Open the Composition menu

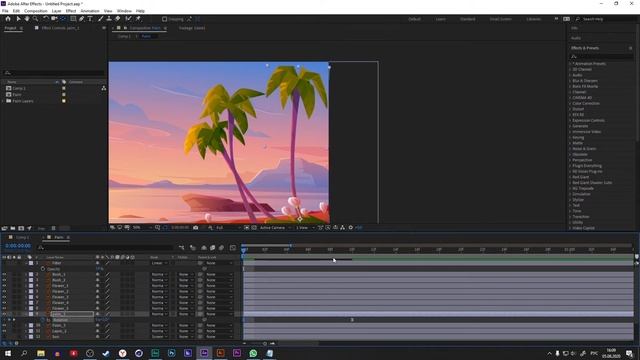pyautogui.click(x=36, y=11)
